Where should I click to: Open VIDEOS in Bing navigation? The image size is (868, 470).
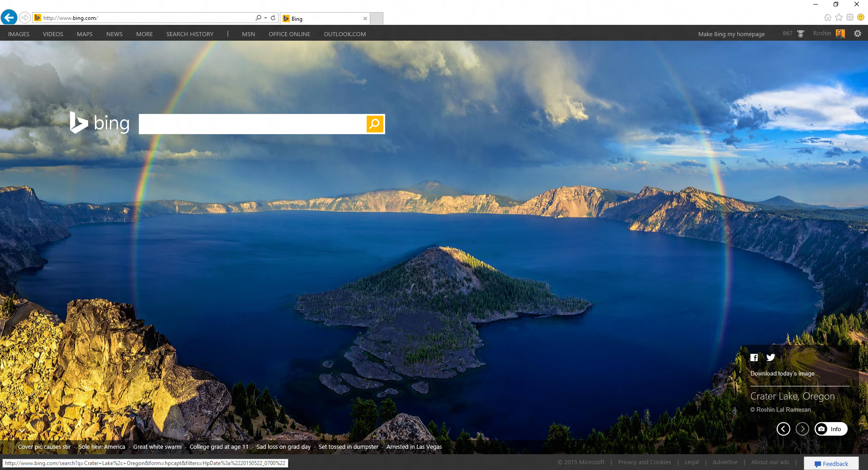coord(53,34)
